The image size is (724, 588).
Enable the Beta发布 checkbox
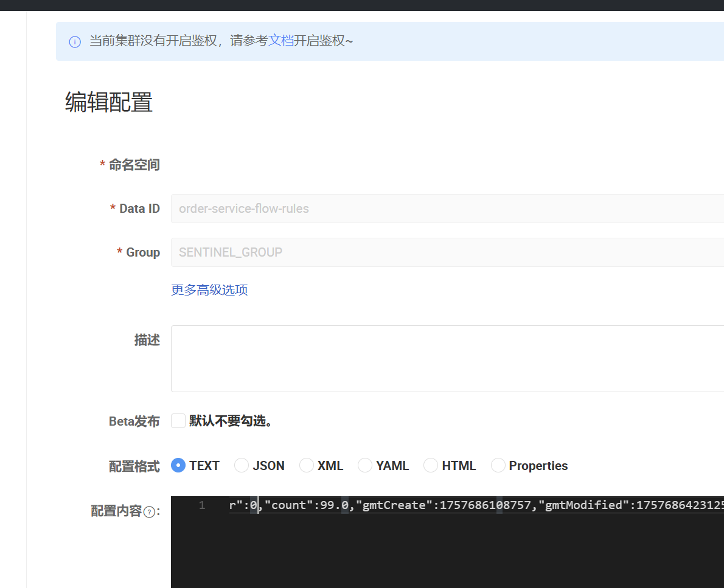pyautogui.click(x=178, y=421)
